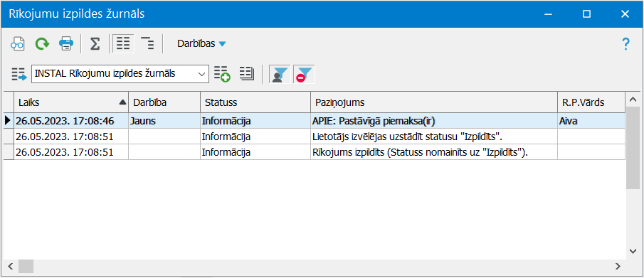The image size is (644, 278).
Task: Select the Lietotājs izvēlējas uzstādīt statusu message
Action: [433, 137]
